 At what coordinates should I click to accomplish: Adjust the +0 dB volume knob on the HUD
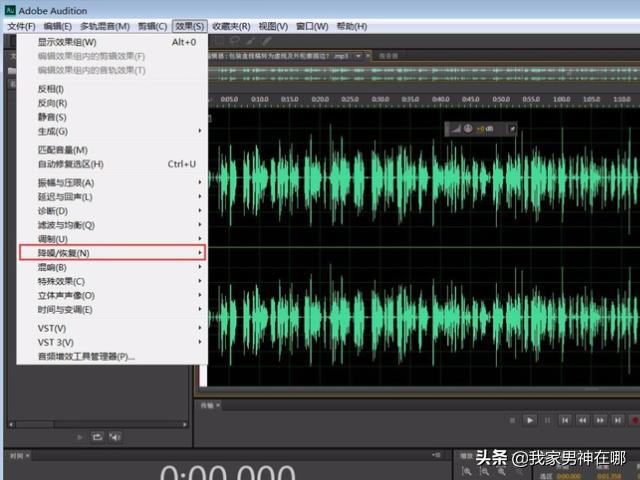pyautogui.click(x=468, y=129)
